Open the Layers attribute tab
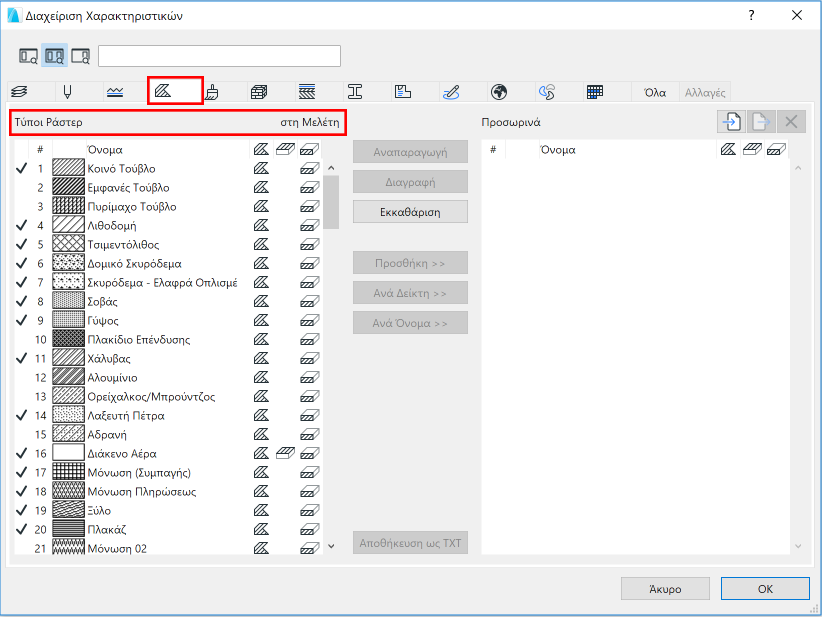Viewport: 822px width, 617px height. point(19,92)
